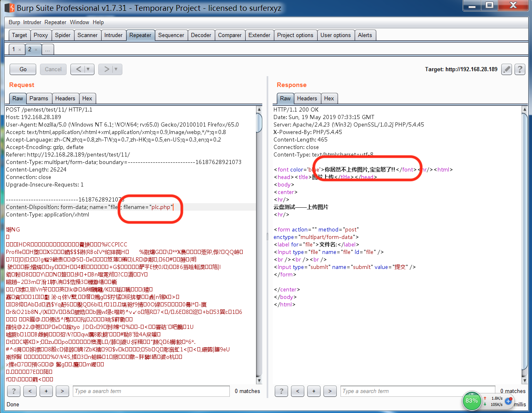Switch to the Target tab
The width and height of the screenshot is (532, 413).
tap(20, 35)
